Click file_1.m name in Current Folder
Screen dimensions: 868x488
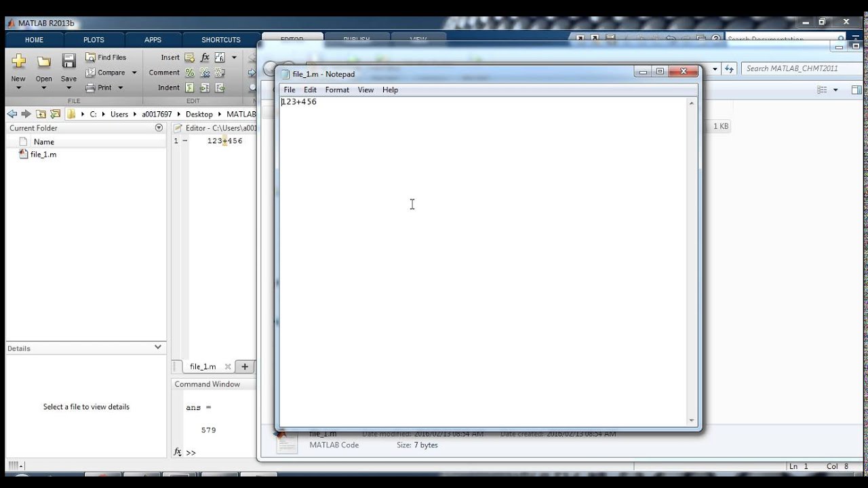pyautogui.click(x=43, y=155)
